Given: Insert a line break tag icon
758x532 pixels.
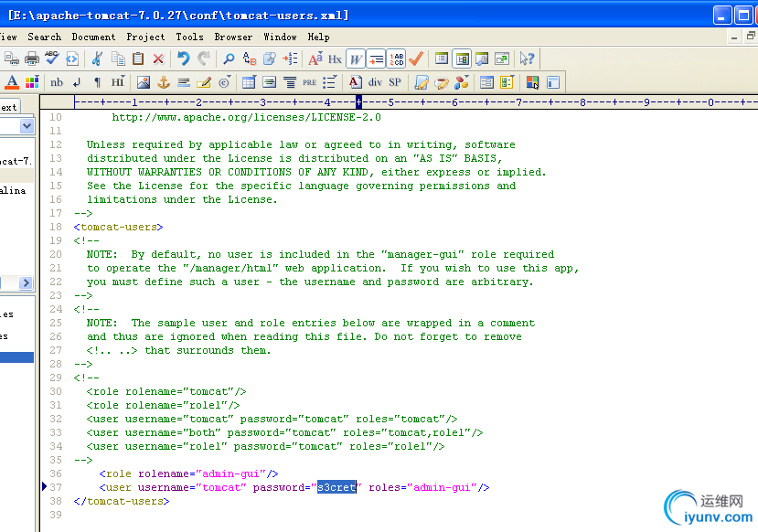Looking at the screenshot, I should pos(77,82).
